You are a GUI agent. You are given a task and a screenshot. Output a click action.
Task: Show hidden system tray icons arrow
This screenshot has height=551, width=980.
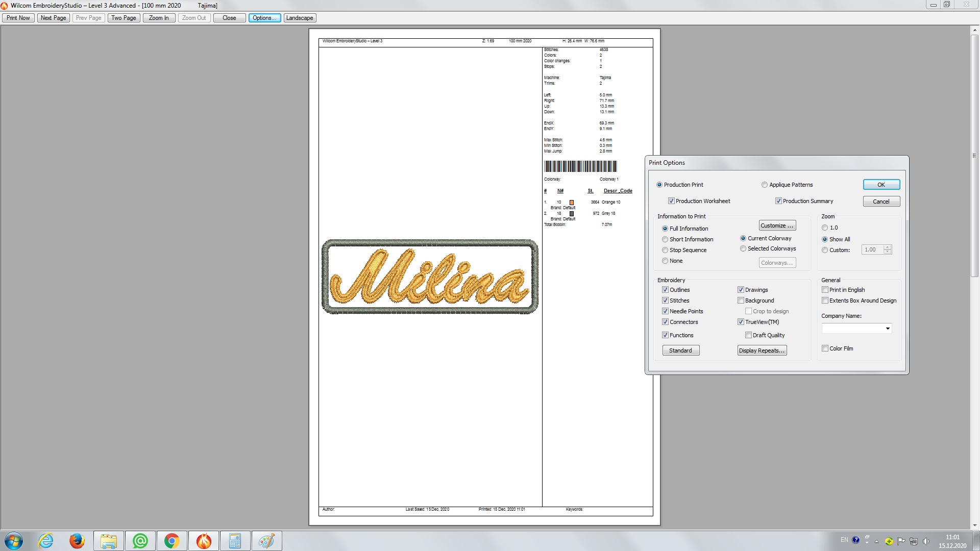tap(876, 541)
